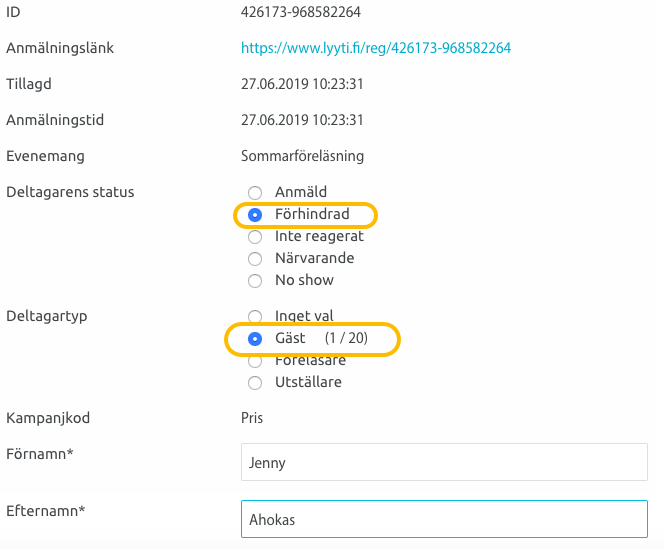Click the Kampanjkod value Pris
The image size is (664, 549).
click(252, 417)
